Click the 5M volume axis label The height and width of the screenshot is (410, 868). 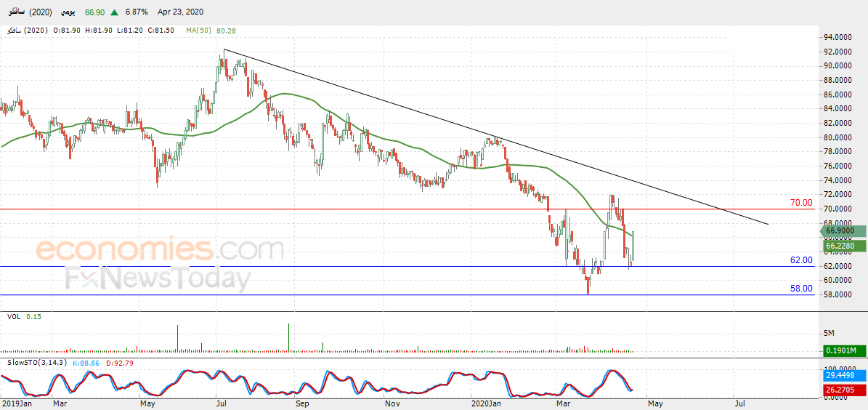pyautogui.click(x=830, y=333)
